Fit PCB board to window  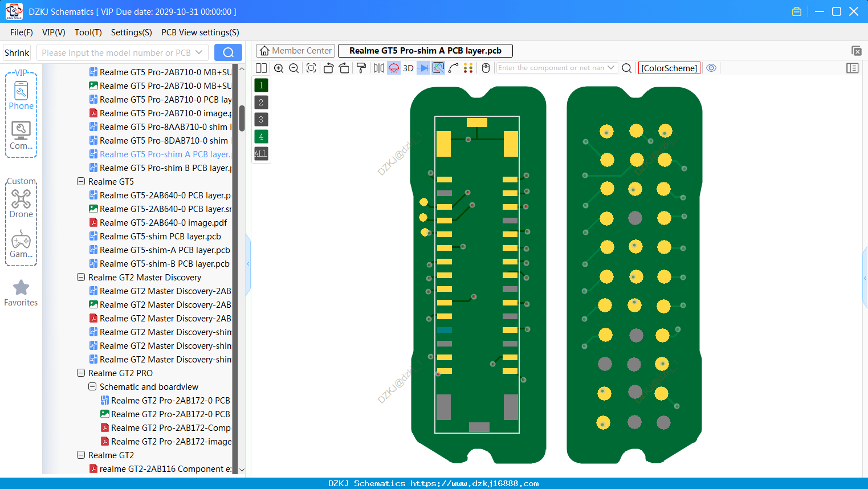pyautogui.click(x=311, y=68)
